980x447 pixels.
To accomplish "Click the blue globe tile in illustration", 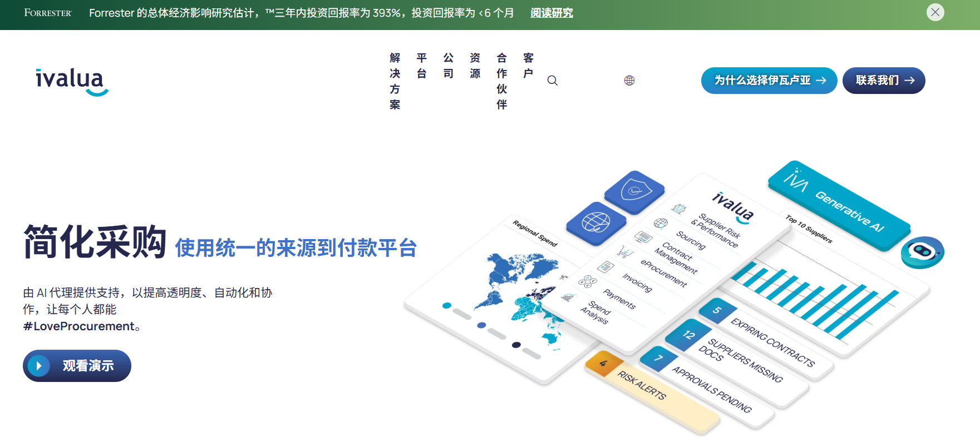I will 596,223.
